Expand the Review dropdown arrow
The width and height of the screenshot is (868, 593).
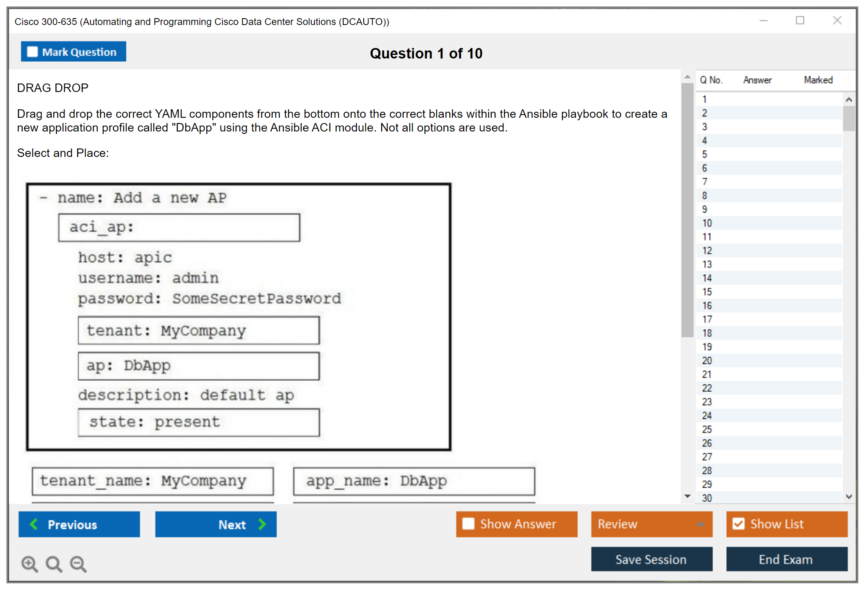coord(700,524)
